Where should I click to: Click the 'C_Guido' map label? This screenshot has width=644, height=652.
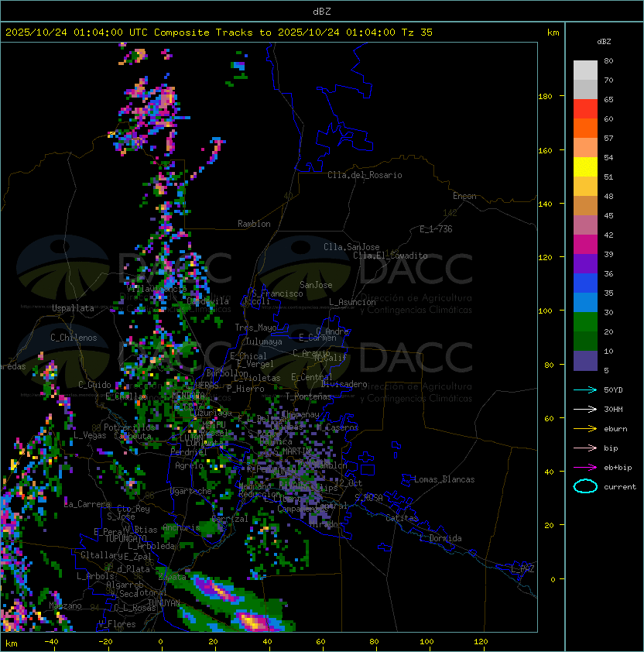coord(94,385)
